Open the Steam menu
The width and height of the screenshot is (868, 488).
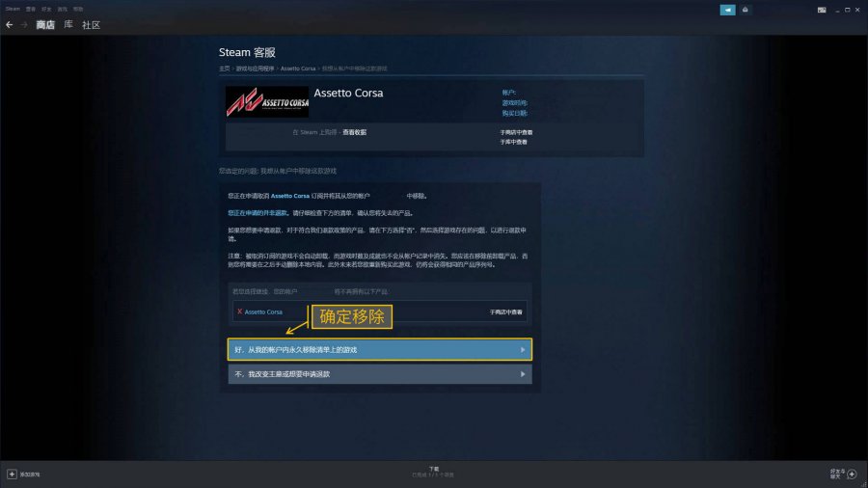point(13,9)
